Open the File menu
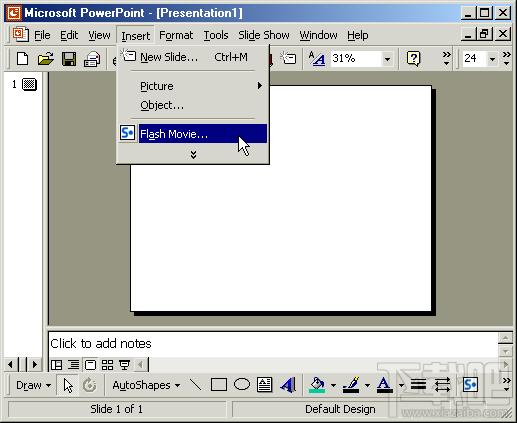The width and height of the screenshot is (517, 423). click(x=42, y=35)
